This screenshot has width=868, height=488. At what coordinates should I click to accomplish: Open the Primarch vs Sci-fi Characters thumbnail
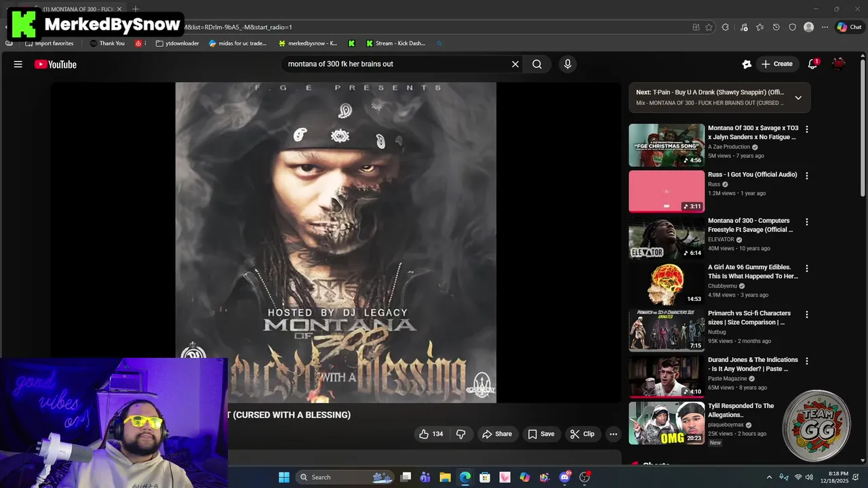click(x=667, y=331)
